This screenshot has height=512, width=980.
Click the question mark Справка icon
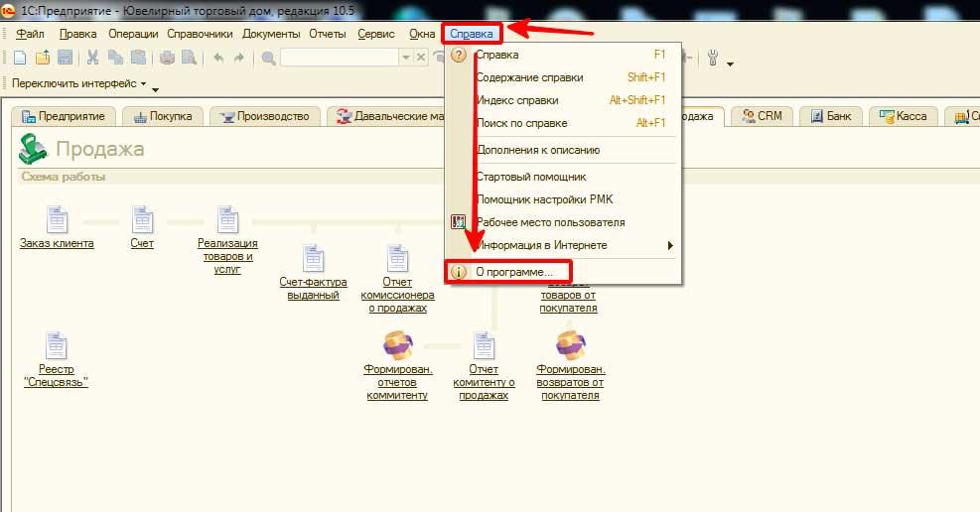click(x=459, y=55)
